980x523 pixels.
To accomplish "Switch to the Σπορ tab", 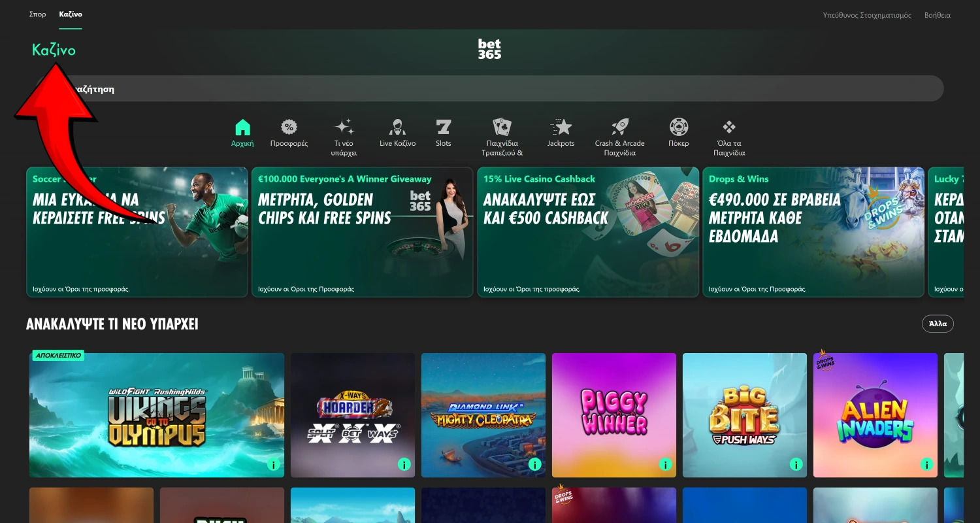I will coord(38,14).
